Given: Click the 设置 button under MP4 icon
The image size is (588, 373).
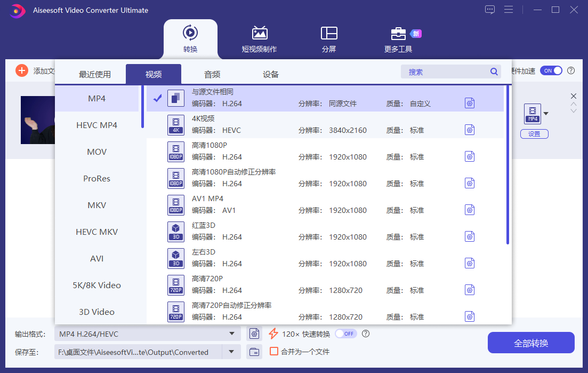Looking at the screenshot, I should (534, 134).
